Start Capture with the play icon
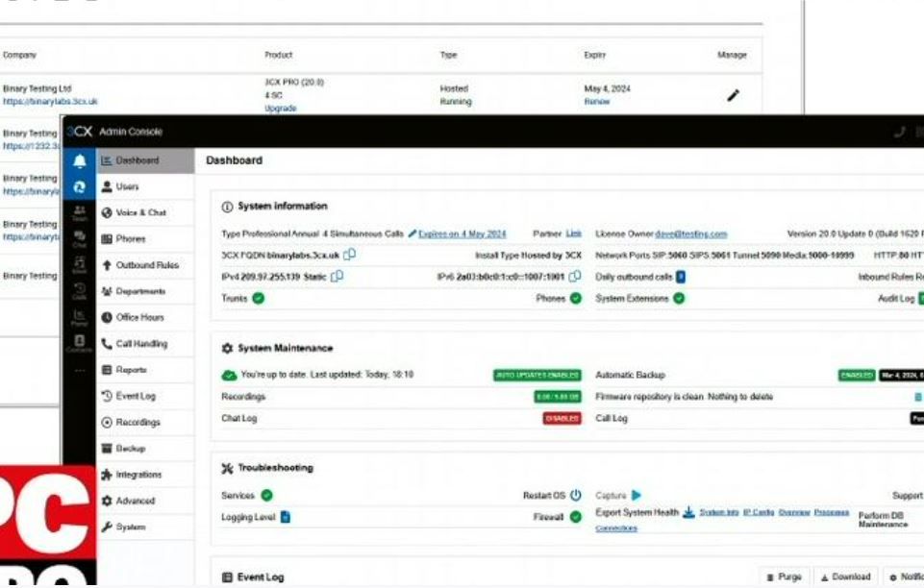This screenshot has width=924, height=588. [637, 495]
